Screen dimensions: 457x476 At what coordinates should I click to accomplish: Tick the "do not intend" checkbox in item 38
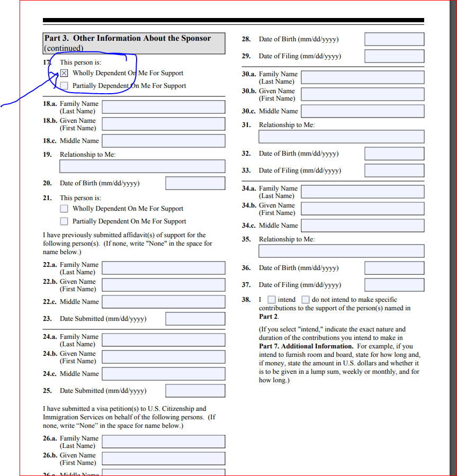306,300
